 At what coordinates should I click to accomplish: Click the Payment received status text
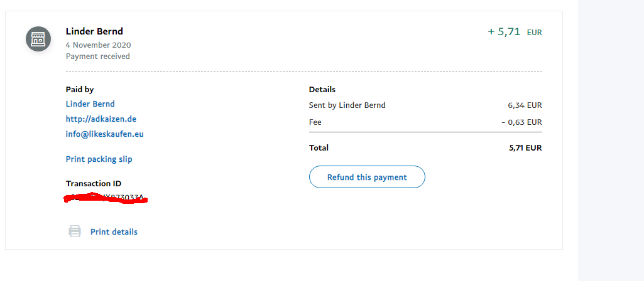[x=97, y=56]
